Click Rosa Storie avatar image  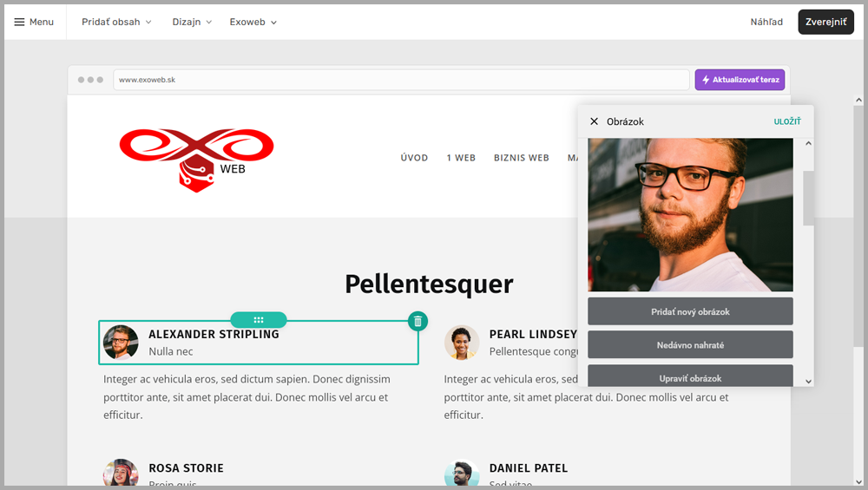pyautogui.click(x=121, y=473)
